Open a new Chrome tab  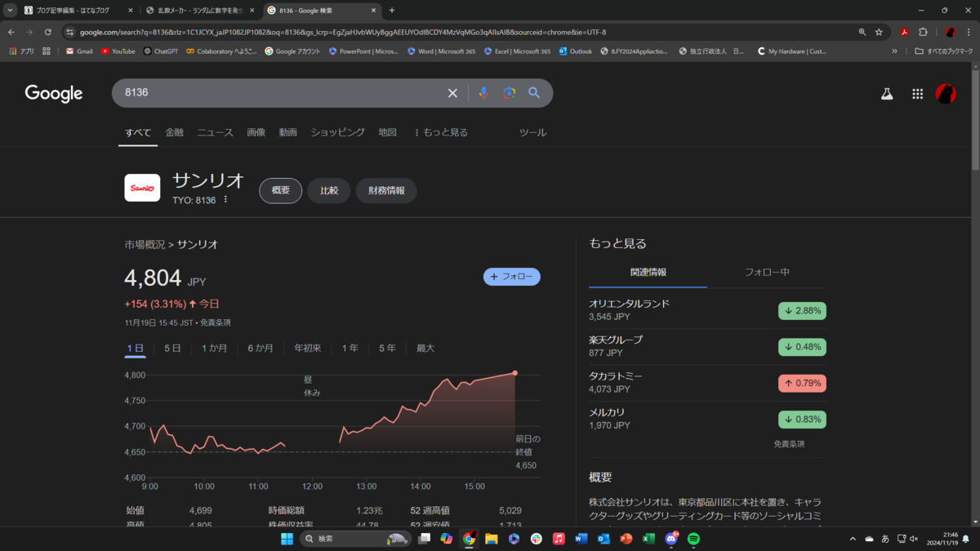point(392,11)
